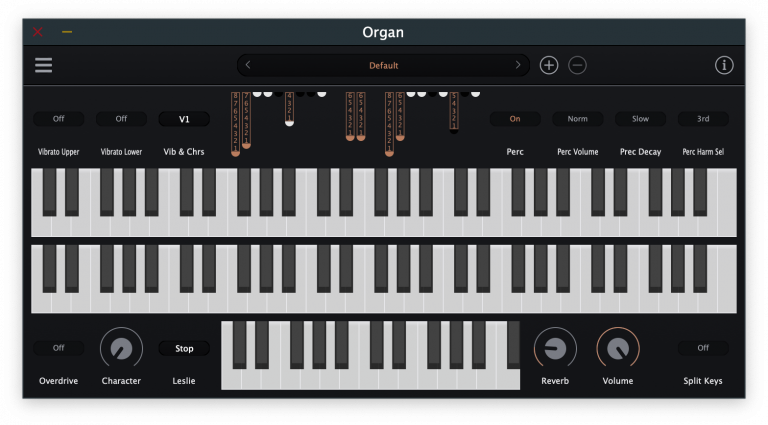Click the add preset plus icon
768x425 pixels.
pos(549,65)
